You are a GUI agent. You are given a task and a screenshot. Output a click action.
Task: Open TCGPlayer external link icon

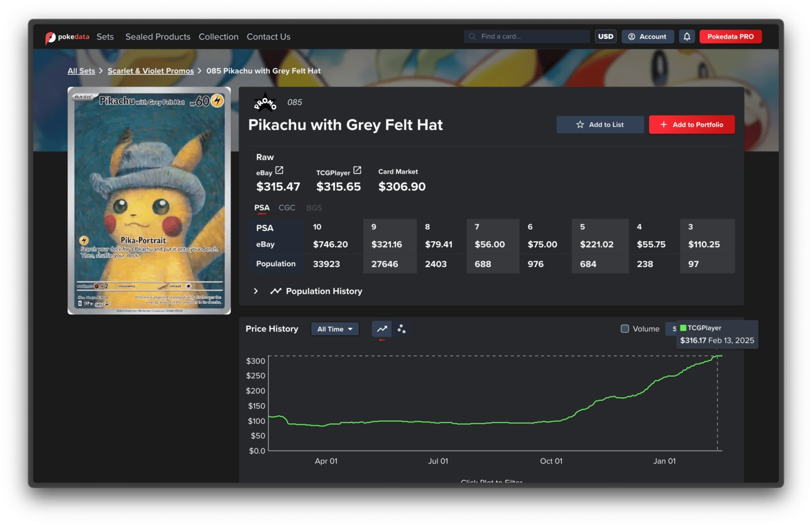tap(357, 170)
